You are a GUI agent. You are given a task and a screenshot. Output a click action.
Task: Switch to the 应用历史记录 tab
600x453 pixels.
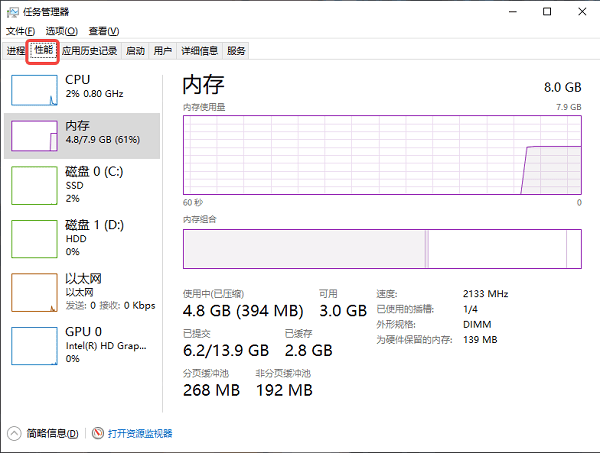click(x=89, y=51)
